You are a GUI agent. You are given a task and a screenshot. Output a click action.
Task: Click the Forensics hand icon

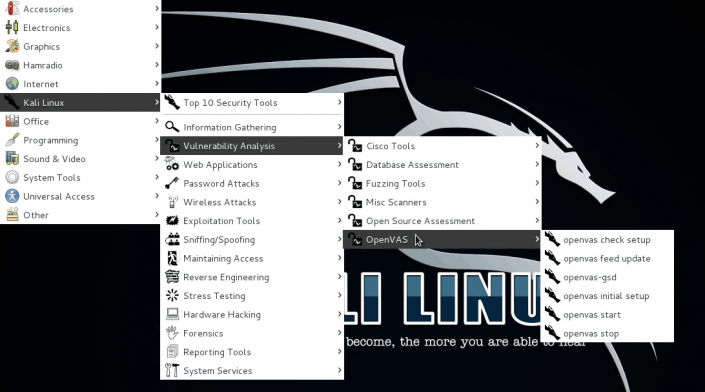click(172, 333)
